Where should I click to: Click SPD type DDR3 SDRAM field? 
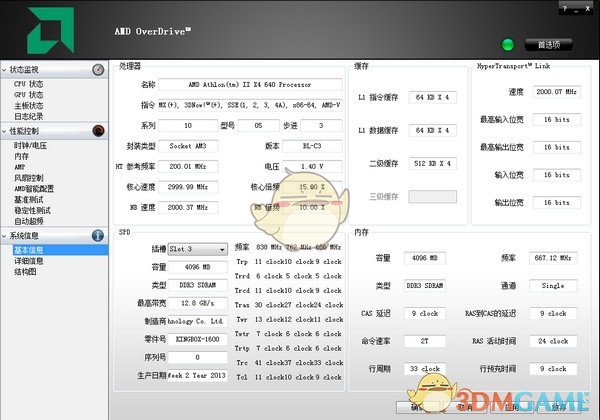[x=197, y=285]
